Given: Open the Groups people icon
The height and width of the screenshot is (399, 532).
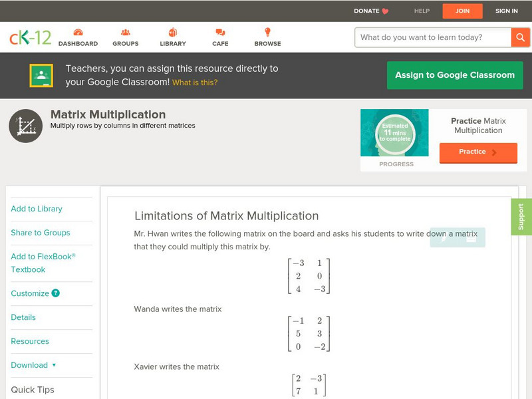Looking at the screenshot, I should pos(126,33).
